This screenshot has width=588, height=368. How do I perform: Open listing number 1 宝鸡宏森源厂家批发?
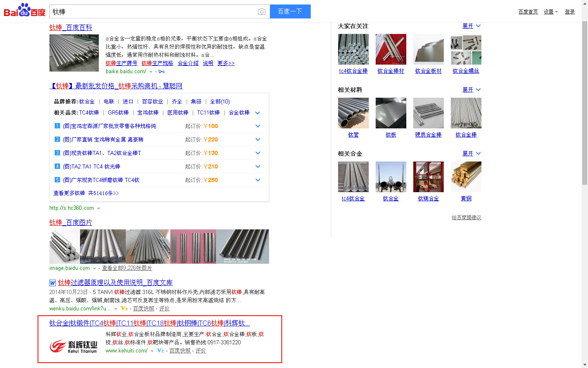(x=109, y=126)
